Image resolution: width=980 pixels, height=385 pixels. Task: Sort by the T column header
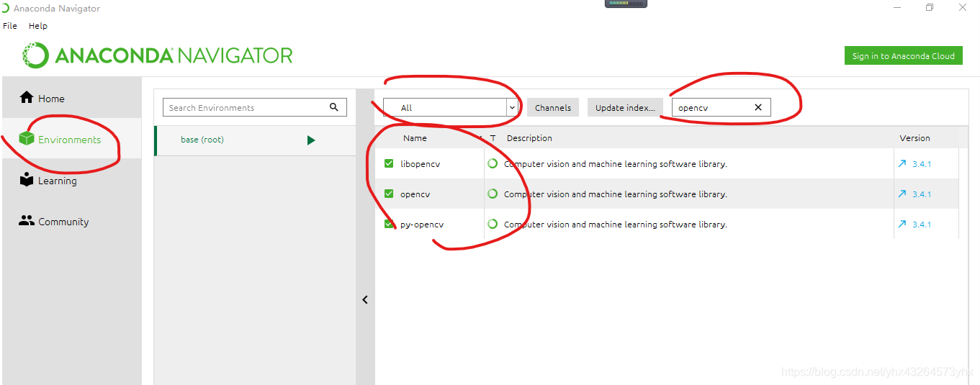coord(493,138)
